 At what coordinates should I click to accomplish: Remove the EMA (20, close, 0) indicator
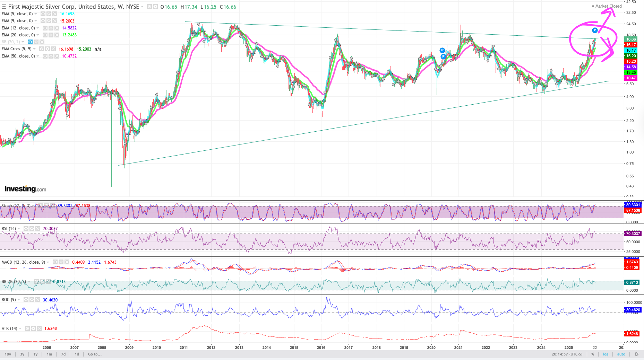[x=57, y=35]
